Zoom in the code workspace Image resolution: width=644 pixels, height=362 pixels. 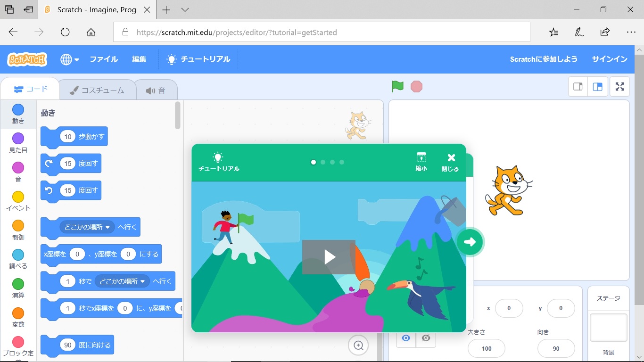(358, 346)
